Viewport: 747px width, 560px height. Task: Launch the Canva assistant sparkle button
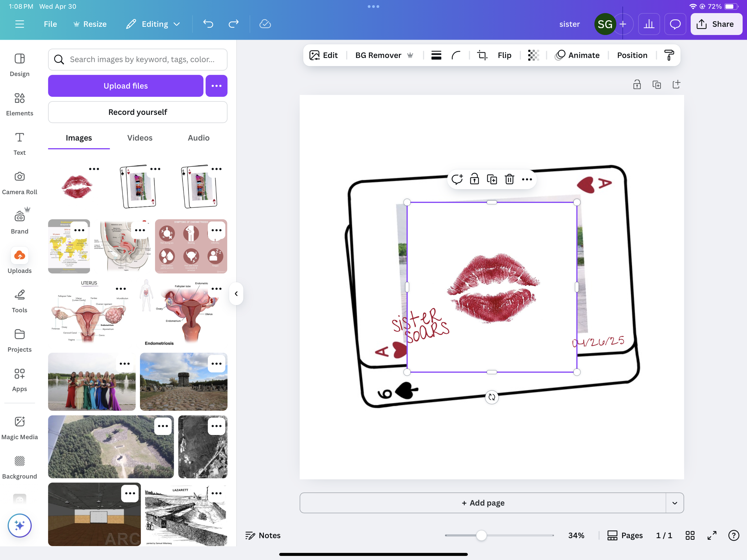(20, 525)
